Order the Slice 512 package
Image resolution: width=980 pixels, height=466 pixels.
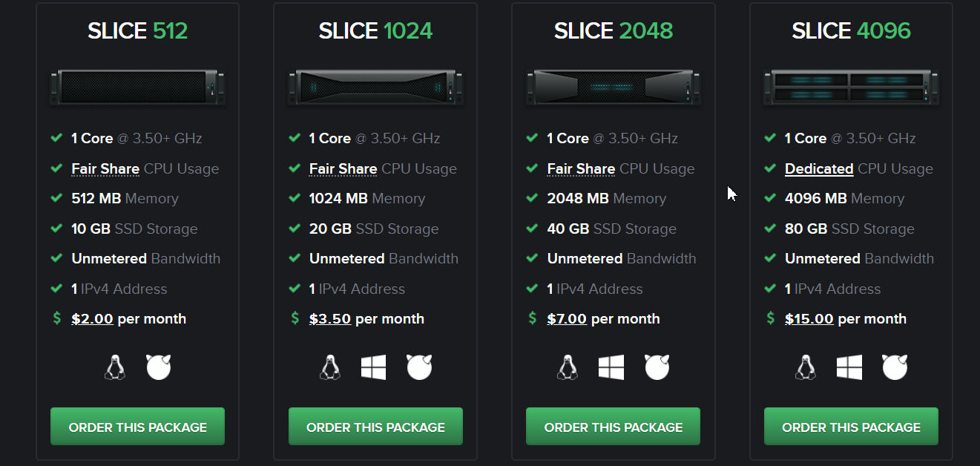click(x=137, y=427)
